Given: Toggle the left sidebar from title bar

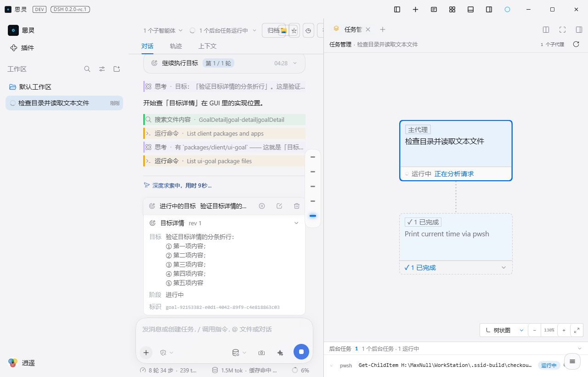Looking at the screenshot, I should [x=397, y=9].
